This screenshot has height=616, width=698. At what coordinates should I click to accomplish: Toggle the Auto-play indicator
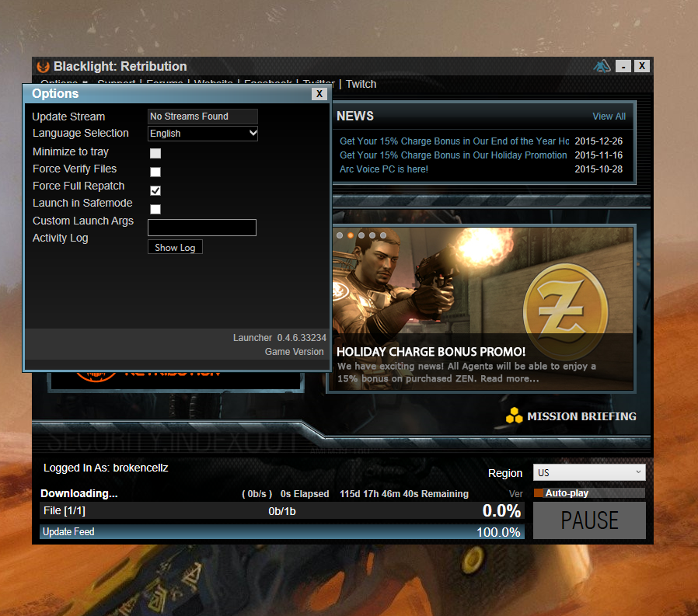click(x=538, y=492)
